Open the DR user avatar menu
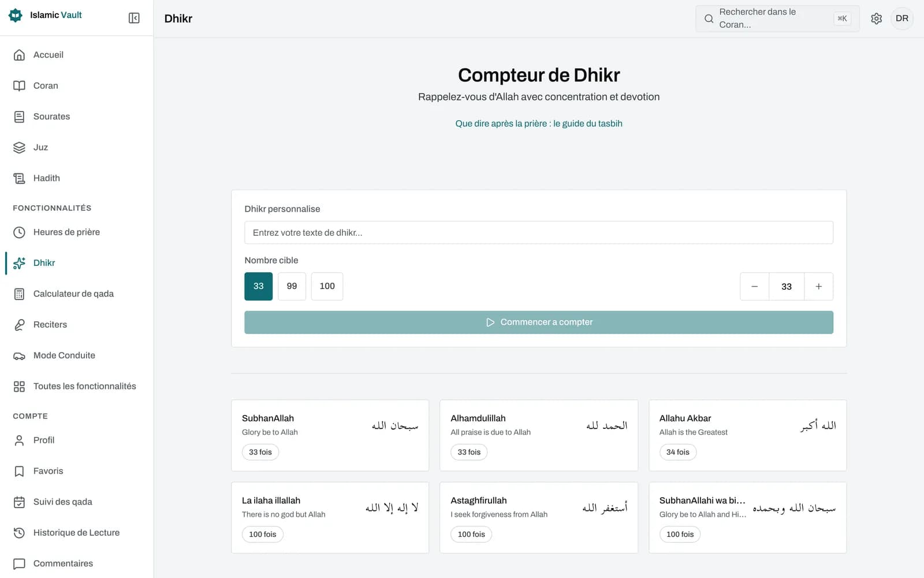Image resolution: width=924 pixels, height=578 pixels. click(902, 18)
